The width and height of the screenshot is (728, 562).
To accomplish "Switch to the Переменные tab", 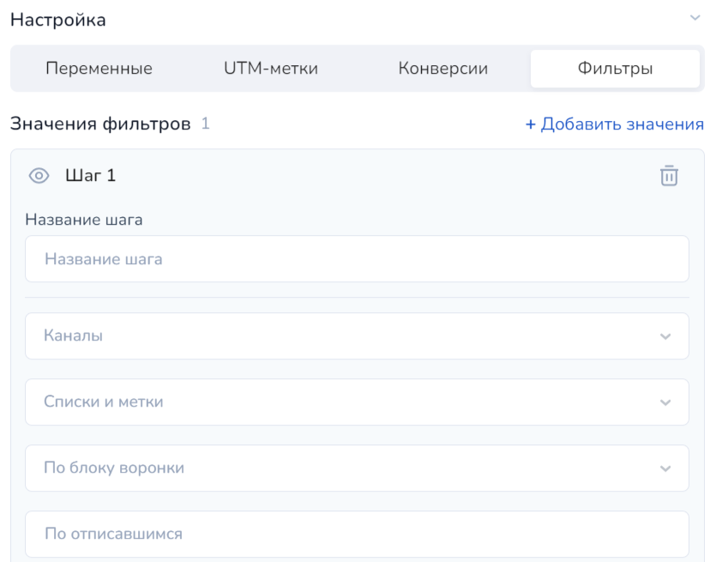I will [x=99, y=69].
